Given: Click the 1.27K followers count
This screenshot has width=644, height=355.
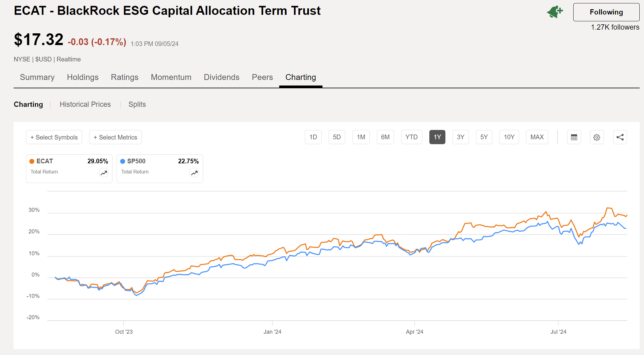Looking at the screenshot, I should coord(615,27).
